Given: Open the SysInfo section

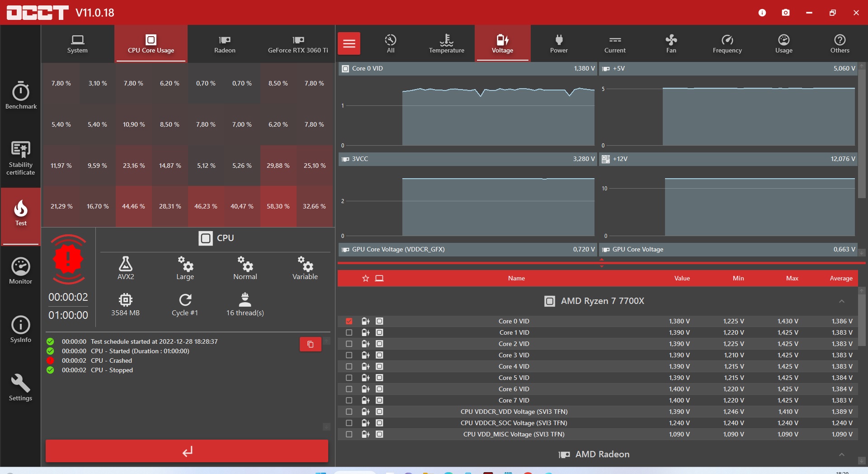Looking at the screenshot, I should [x=21, y=329].
